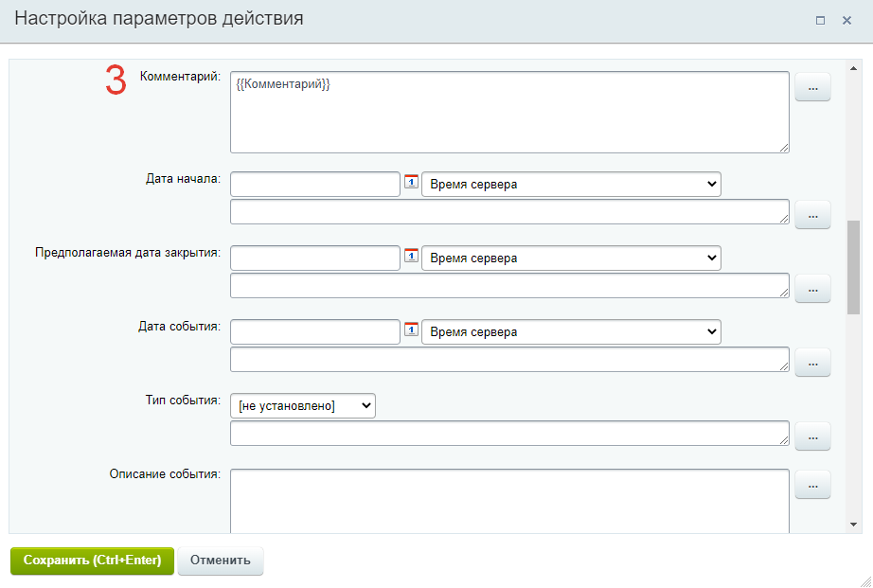Expand the Дата события time zone dropdown
Viewport: 873px width, 588px height.
click(x=571, y=331)
